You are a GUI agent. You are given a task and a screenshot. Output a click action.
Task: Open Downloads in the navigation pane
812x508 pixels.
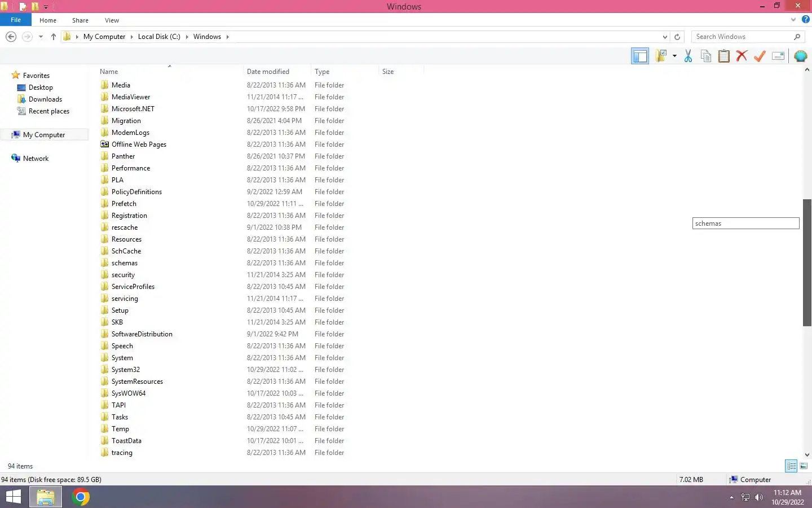tap(45, 99)
